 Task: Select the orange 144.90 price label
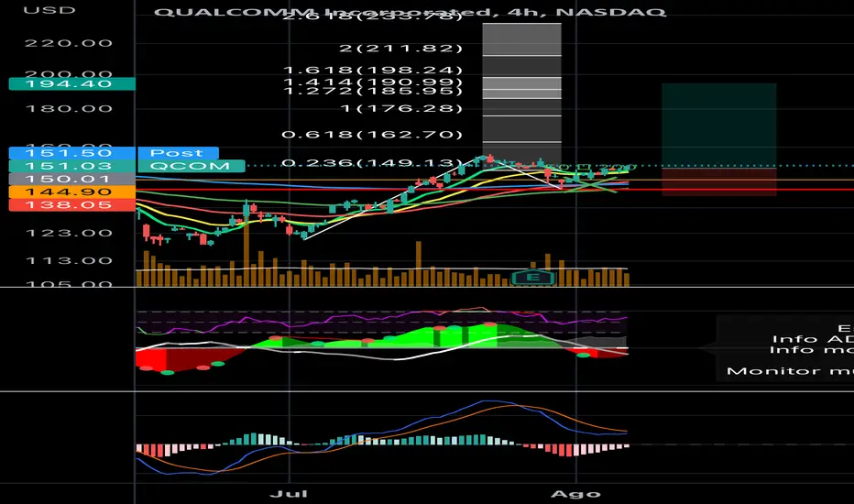point(71,192)
